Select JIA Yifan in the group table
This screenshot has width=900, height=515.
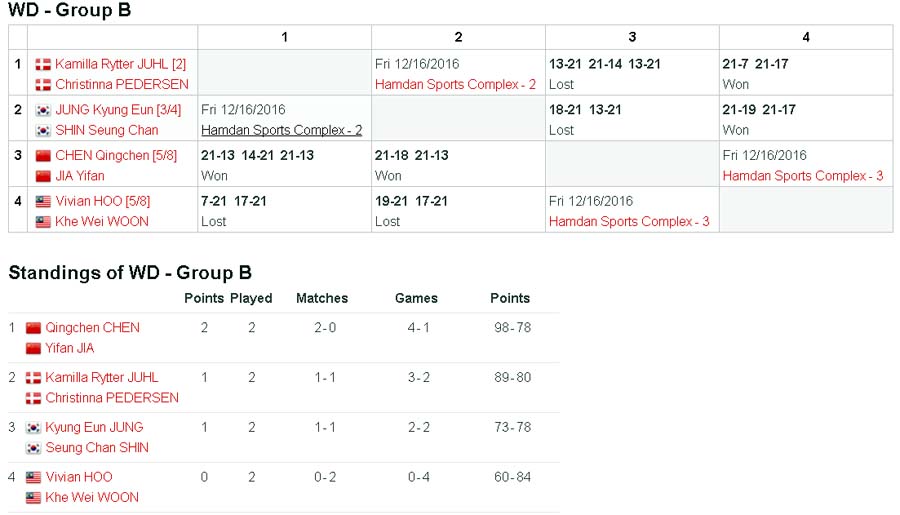(x=79, y=176)
